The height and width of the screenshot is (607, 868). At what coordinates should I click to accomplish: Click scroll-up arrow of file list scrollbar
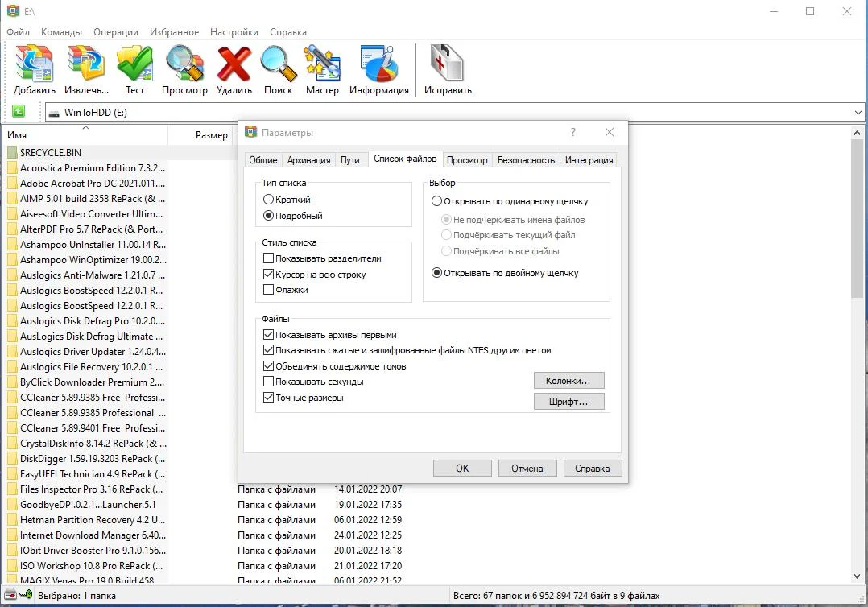[857, 133]
